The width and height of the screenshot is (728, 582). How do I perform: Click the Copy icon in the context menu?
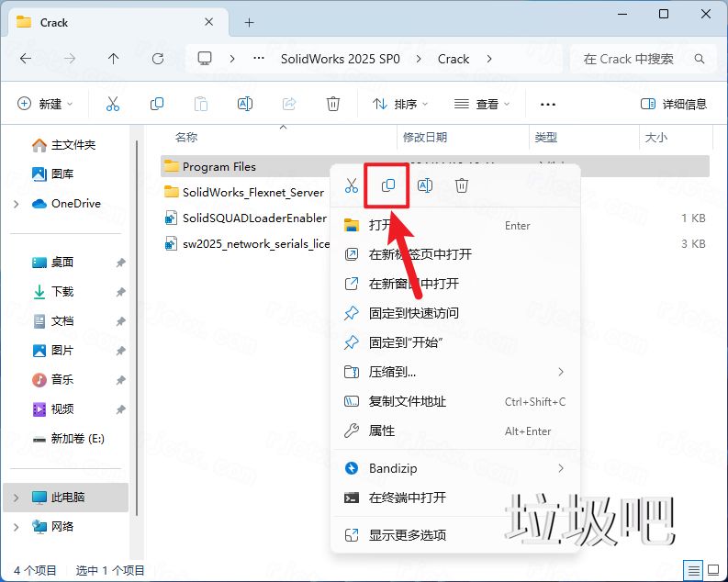tap(388, 185)
